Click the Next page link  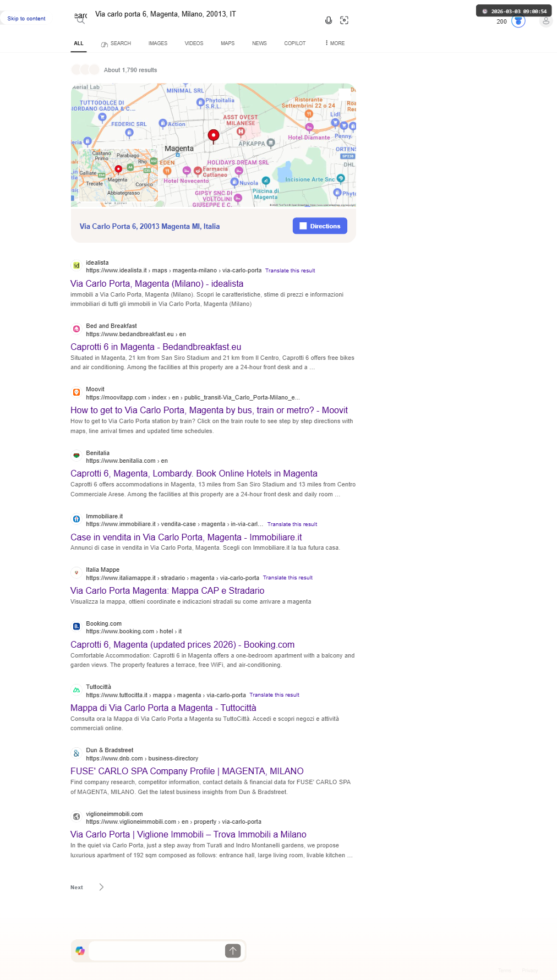77,888
